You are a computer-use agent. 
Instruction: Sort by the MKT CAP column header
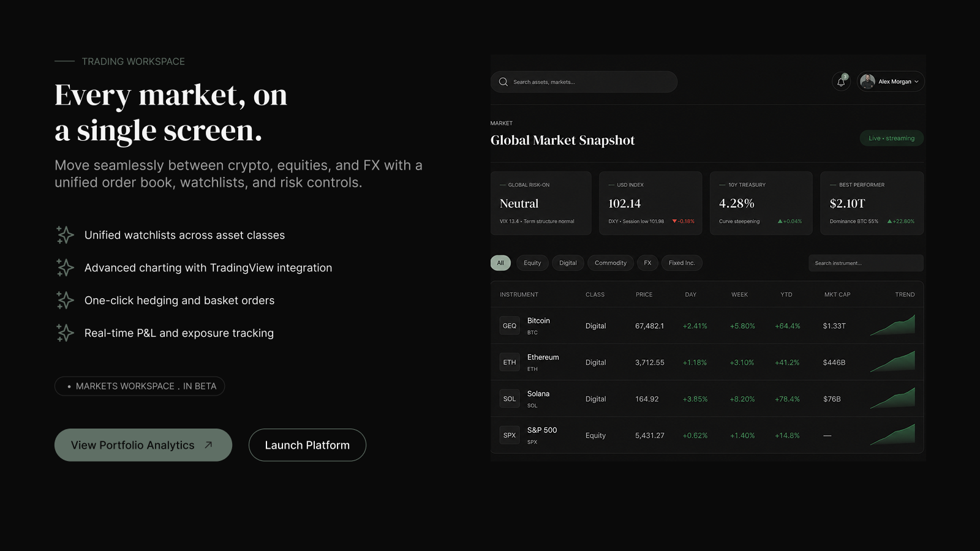point(837,294)
